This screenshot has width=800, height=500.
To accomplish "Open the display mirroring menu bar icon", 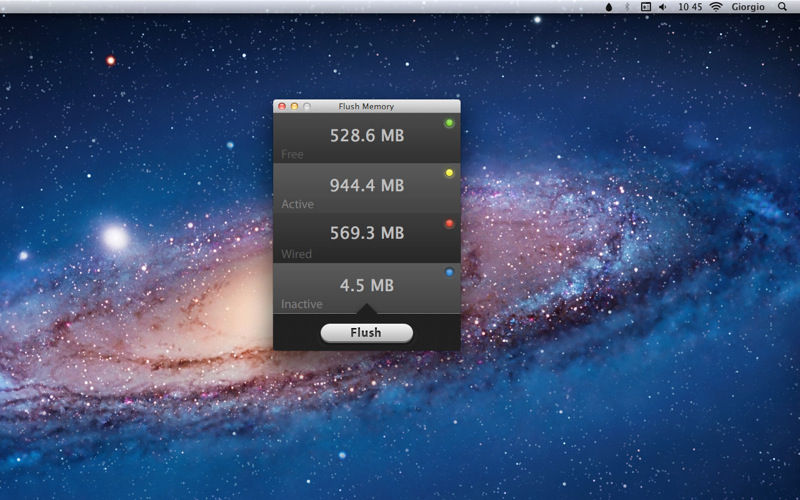I will [x=645, y=7].
